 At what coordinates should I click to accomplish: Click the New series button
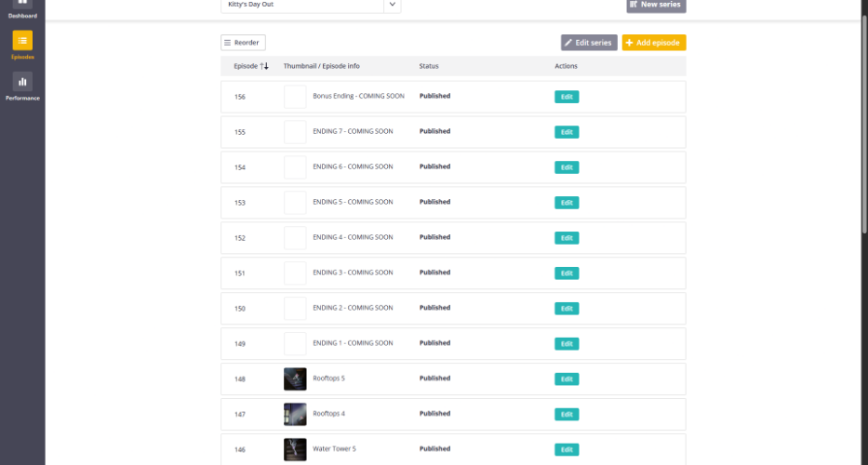coord(656,5)
